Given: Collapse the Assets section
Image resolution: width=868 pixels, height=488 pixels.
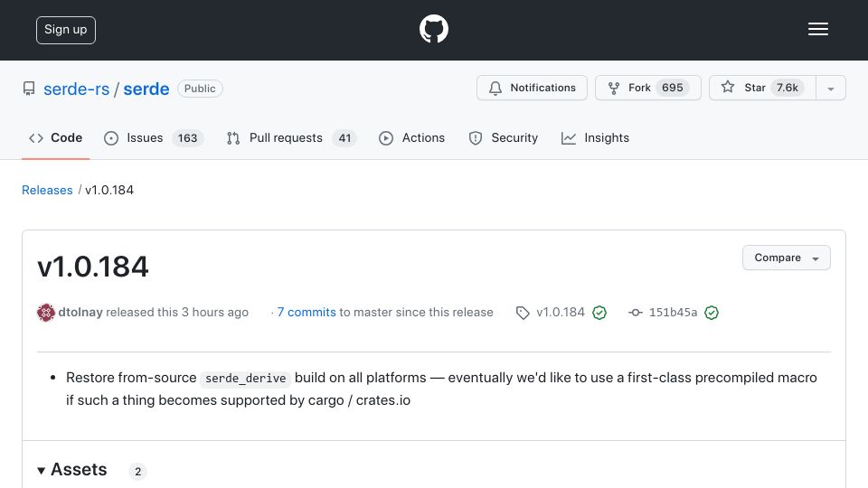Looking at the screenshot, I should 72,470.
